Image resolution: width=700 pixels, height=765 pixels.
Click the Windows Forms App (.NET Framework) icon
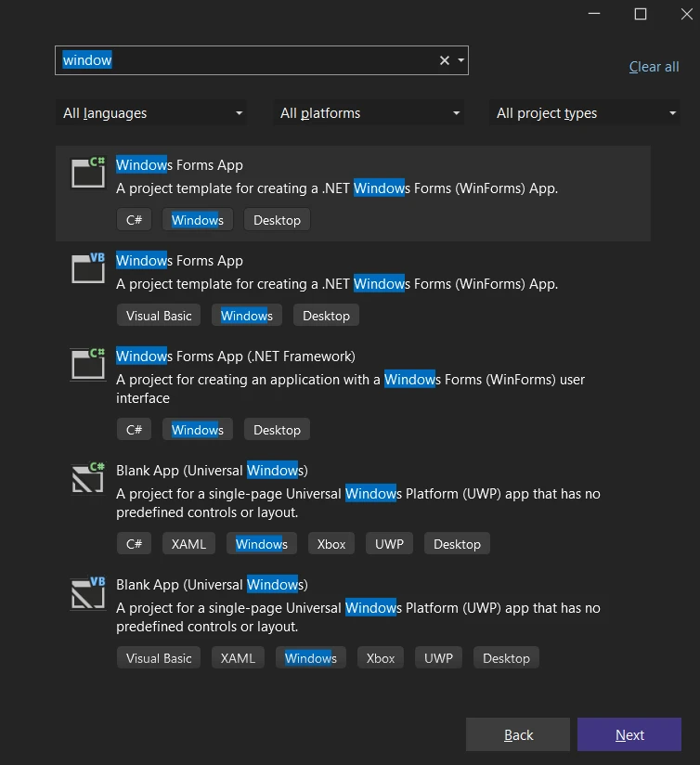(x=88, y=365)
